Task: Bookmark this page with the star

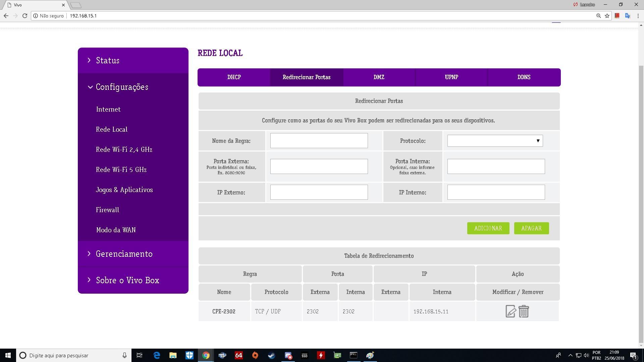Action: (x=607, y=16)
